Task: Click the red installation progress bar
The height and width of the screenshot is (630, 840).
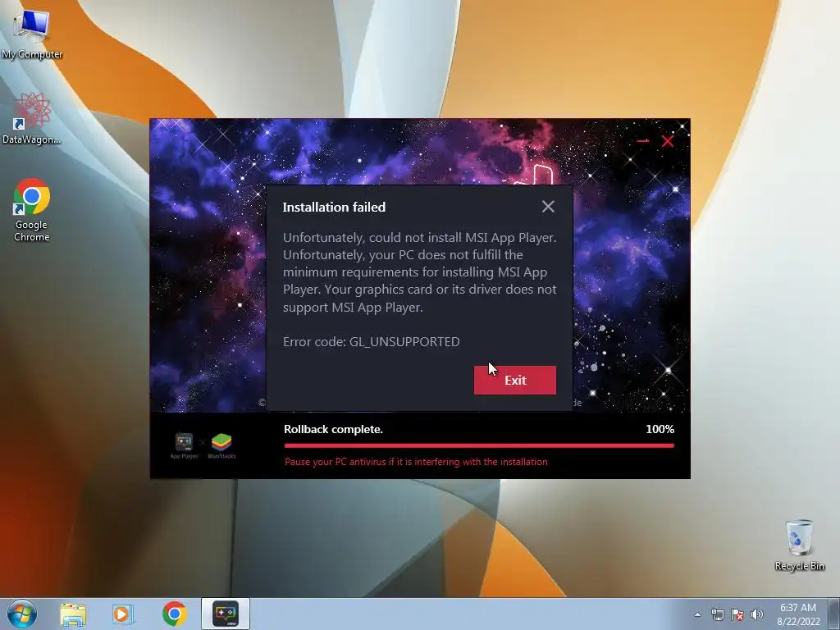Action: click(x=479, y=445)
